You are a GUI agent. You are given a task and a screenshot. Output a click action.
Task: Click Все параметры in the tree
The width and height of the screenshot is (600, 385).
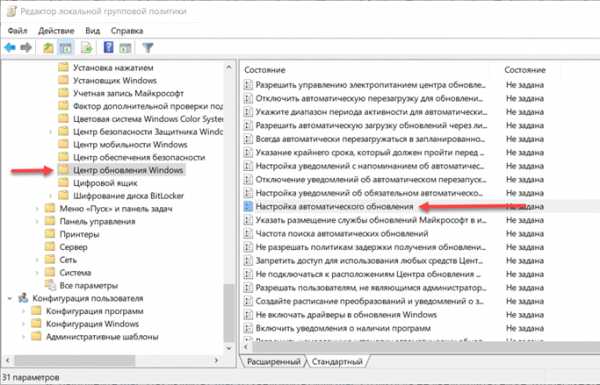[x=88, y=285]
